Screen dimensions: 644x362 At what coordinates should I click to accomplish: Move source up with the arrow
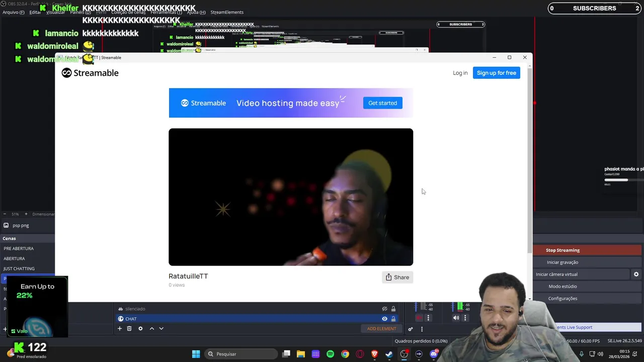click(x=151, y=328)
